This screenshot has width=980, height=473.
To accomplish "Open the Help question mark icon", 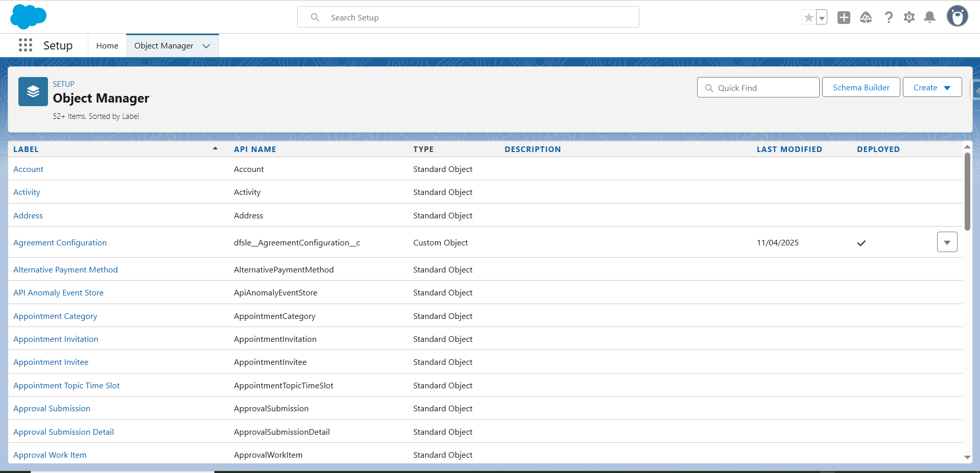I will [889, 18].
